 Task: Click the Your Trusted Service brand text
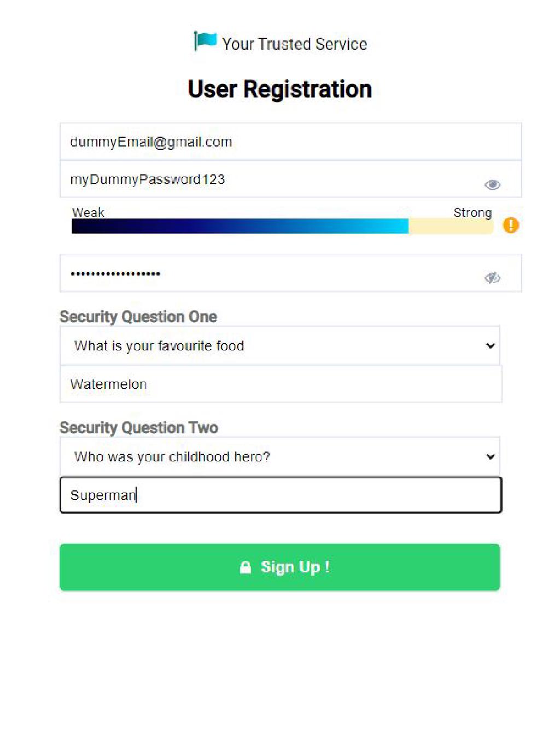pyautogui.click(x=294, y=44)
